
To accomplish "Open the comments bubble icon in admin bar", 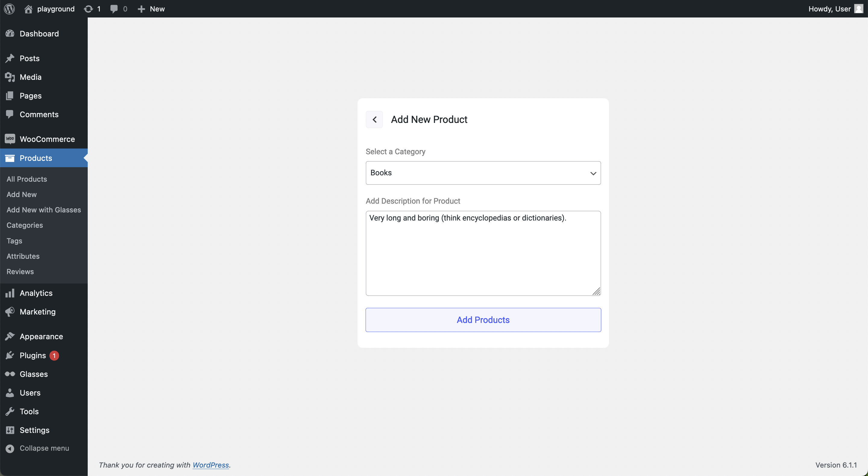I will point(114,9).
